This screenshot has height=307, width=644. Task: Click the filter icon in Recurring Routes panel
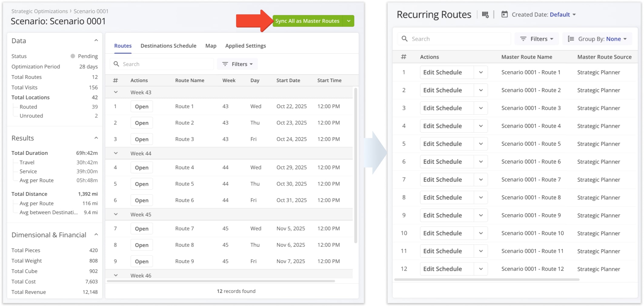point(523,39)
